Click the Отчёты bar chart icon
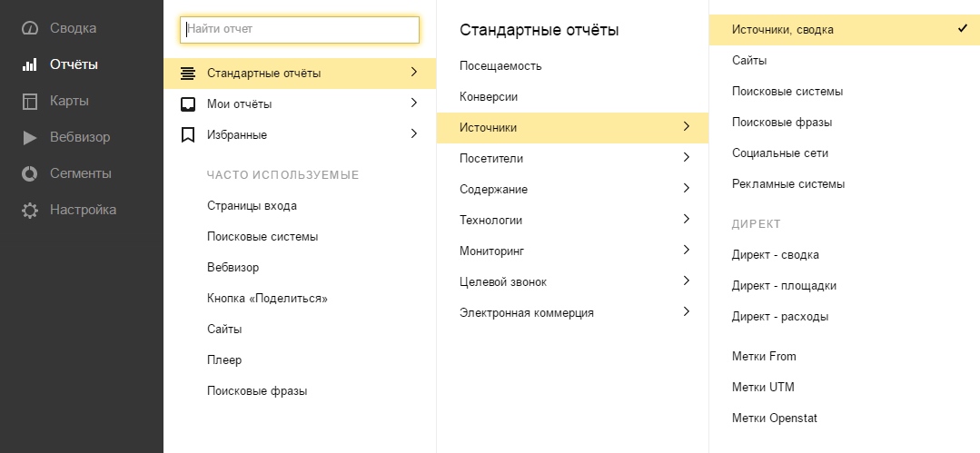The image size is (980, 453). point(30,64)
